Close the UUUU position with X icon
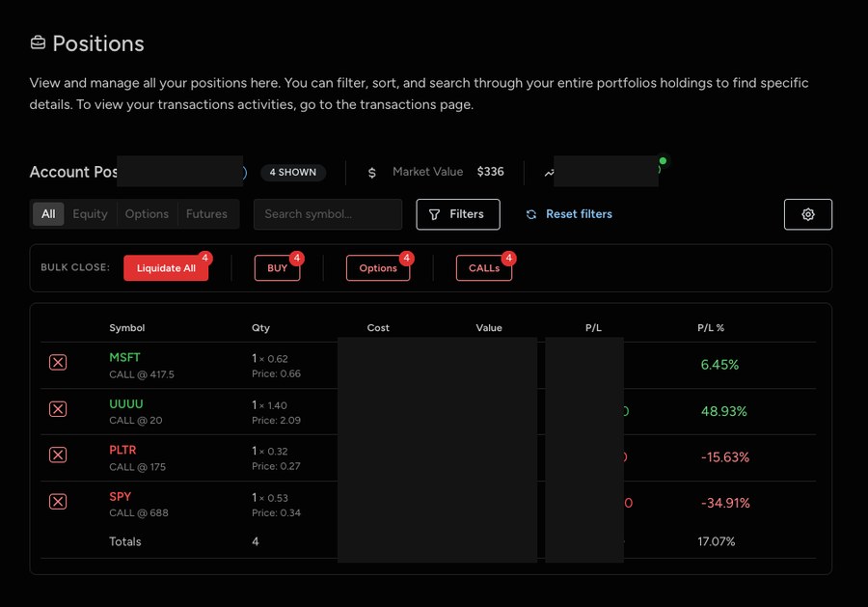The height and width of the screenshot is (607, 868). (58, 408)
